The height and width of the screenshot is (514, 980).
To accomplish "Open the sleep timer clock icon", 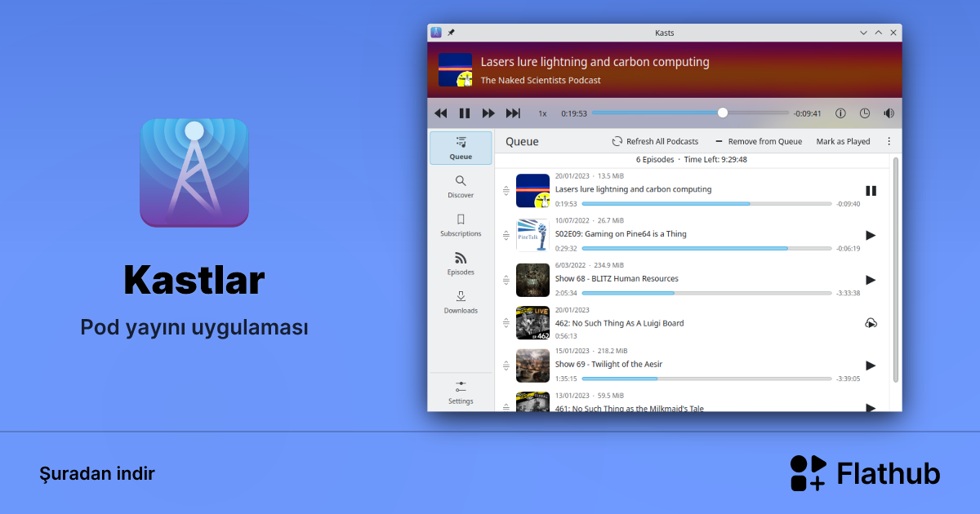I will point(863,113).
